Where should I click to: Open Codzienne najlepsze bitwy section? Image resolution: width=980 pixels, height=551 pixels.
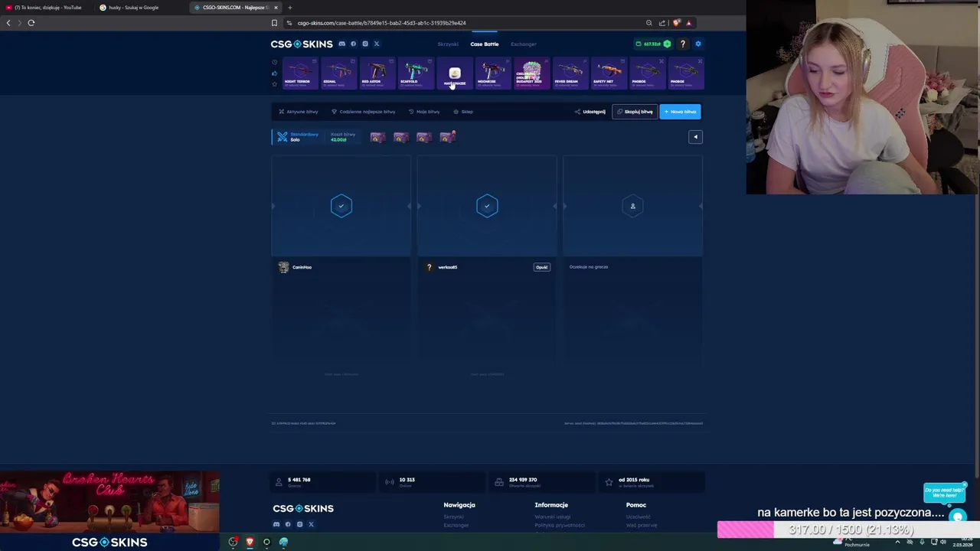(x=364, y=112)
